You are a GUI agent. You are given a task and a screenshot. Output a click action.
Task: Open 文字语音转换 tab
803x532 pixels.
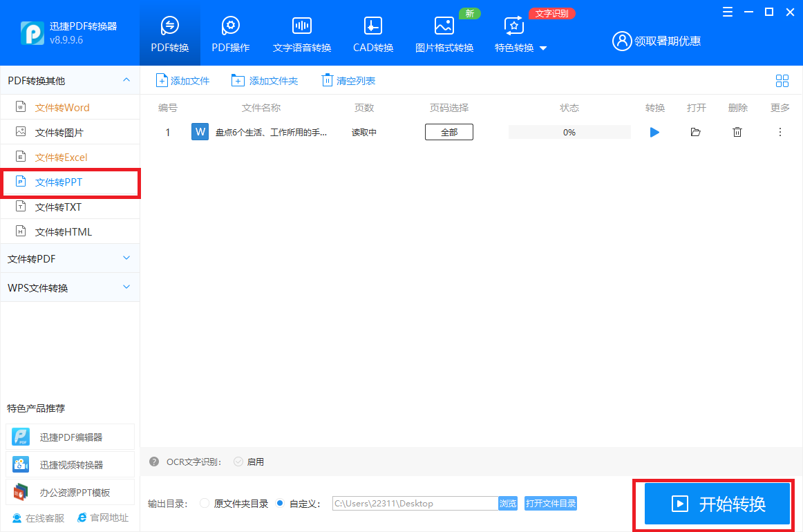301,34
